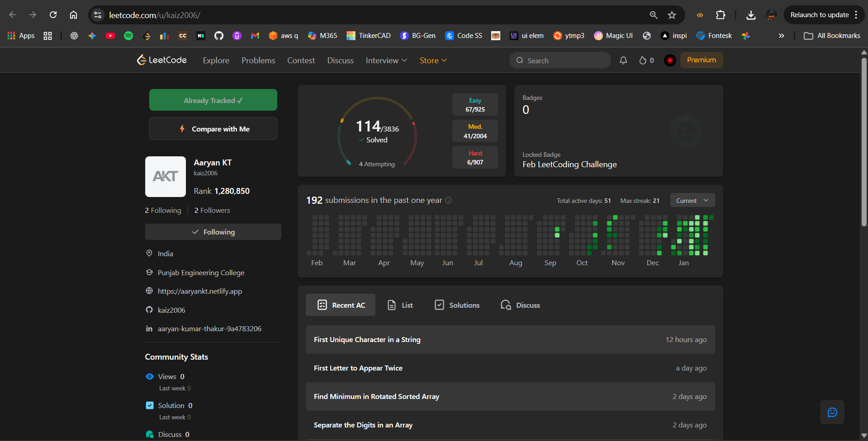The height and width of the screenshot is (441, 868).
Task: Open the Problems page
Action: pyautogui.click(x=258, y=60)
